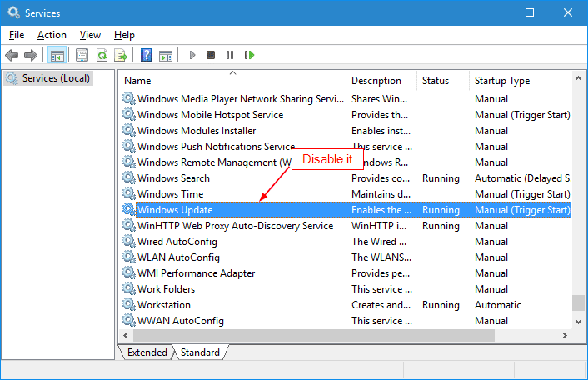Click the horizontal scrollbar right arrow

pyautogui.click(x=565, y=335)
